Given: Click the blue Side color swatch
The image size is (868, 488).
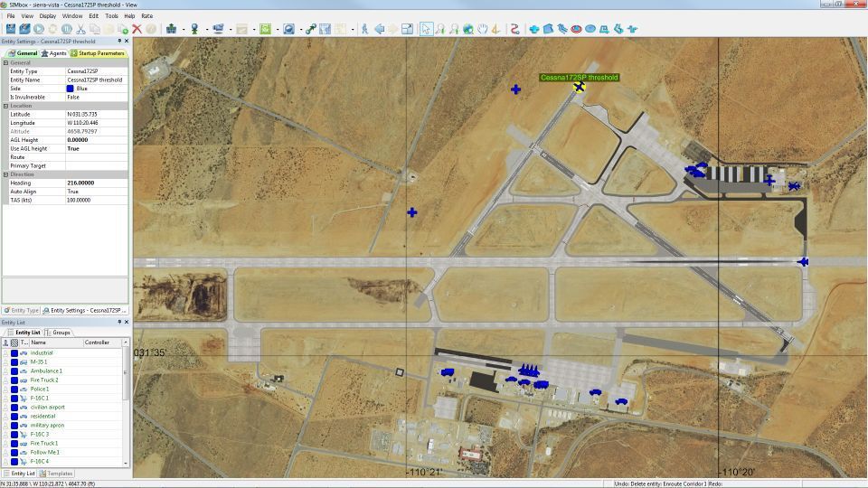Looking at the screenshot, I should (71, 89).
